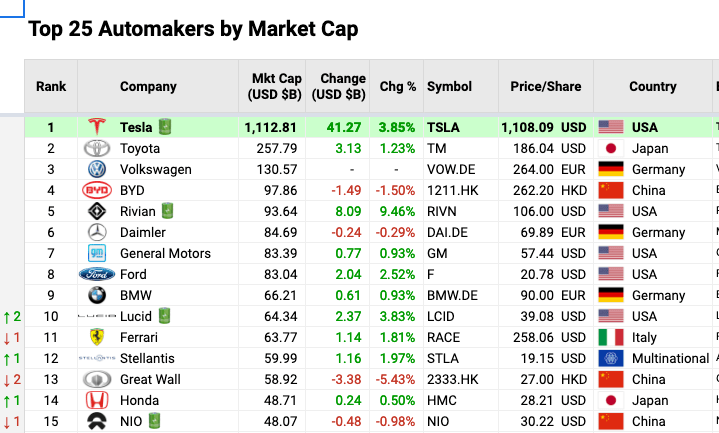Image resolution: width=719 pixels, height=433 pixels.
Task: Click the Honda logo icon
Action: coord(96,400)
